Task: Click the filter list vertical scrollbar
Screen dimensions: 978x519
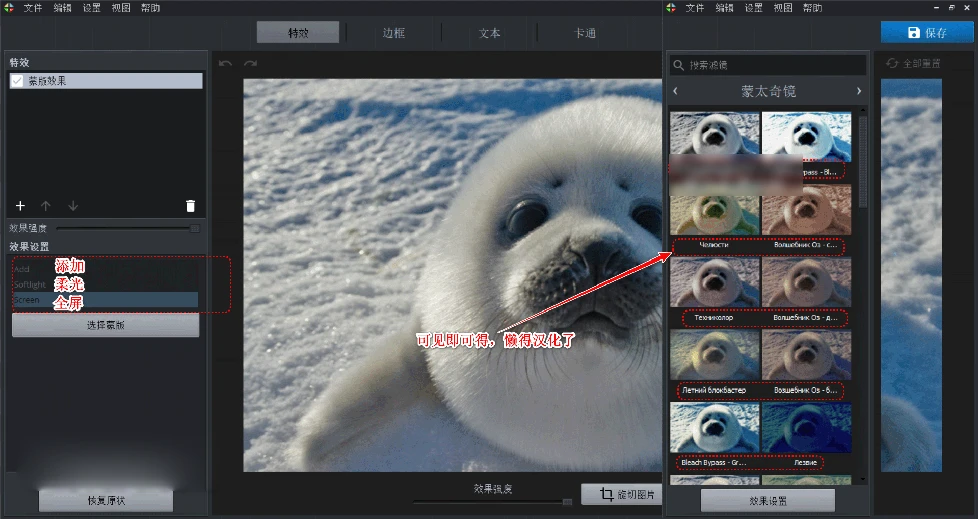Action: pyautogui.click(x=863, y=162)
